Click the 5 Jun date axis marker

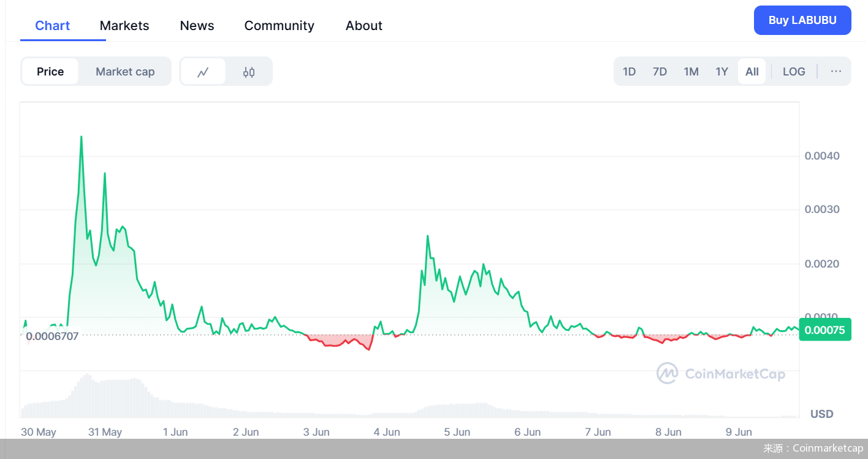click(x=457, y=432)
